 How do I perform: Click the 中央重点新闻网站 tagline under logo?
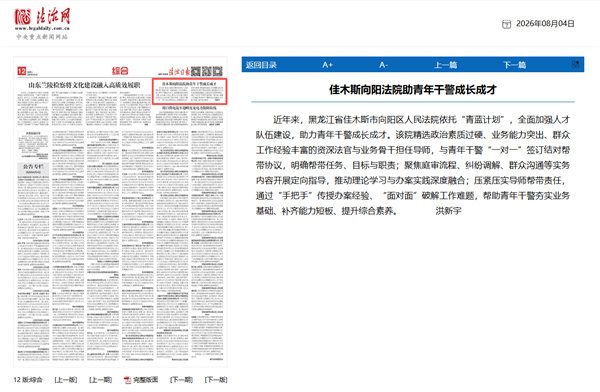[42, 37]
